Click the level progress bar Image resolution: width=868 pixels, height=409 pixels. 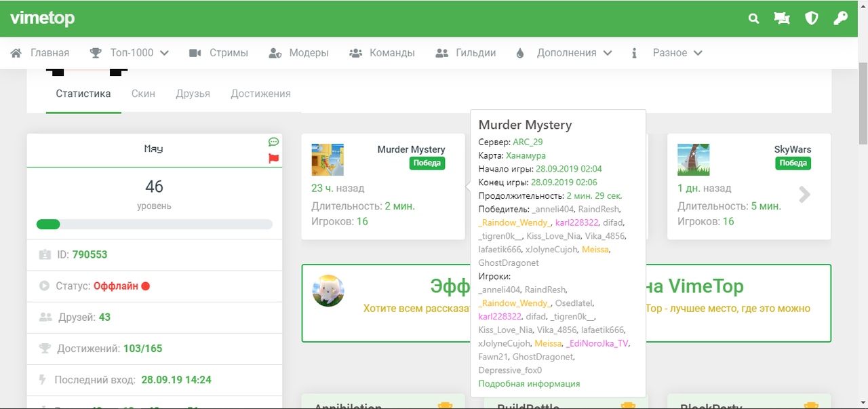coord(154,225)
